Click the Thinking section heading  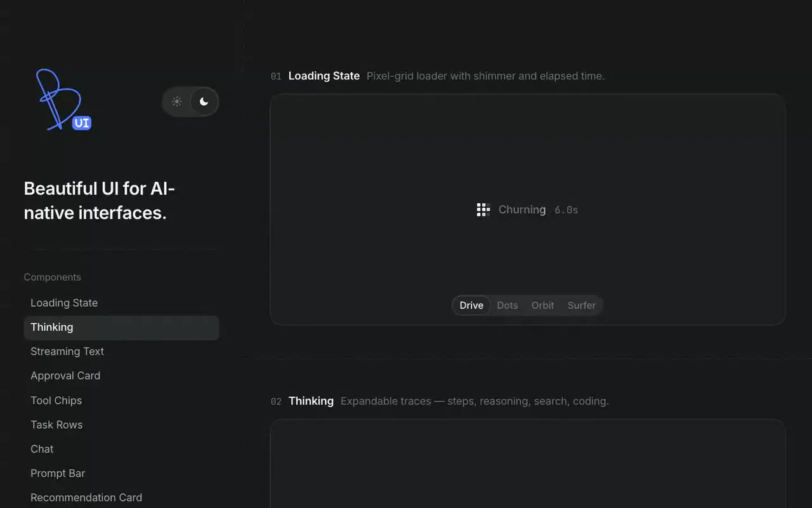click(x=311, y=401)
